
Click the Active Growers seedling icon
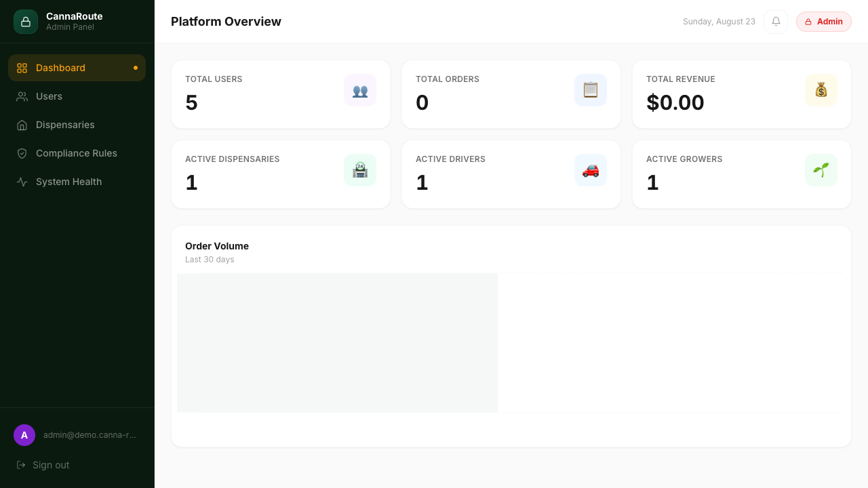(821, 170)
